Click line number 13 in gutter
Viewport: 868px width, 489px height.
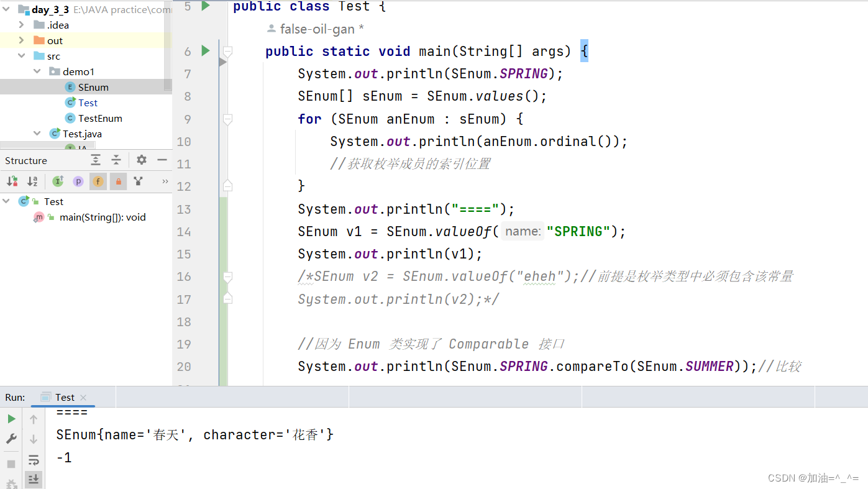[184, 209]
